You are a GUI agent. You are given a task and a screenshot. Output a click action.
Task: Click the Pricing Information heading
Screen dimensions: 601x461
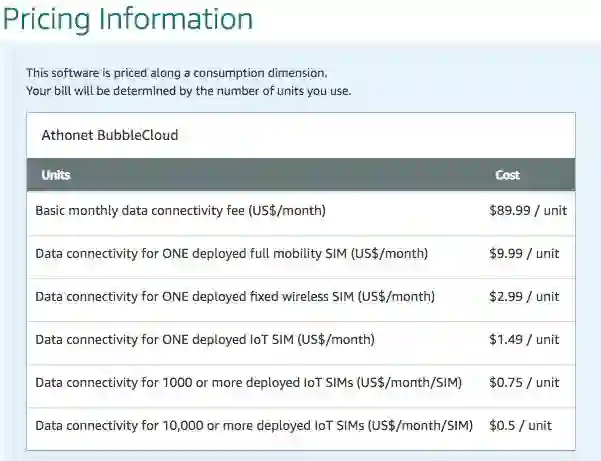coord(127,18)
